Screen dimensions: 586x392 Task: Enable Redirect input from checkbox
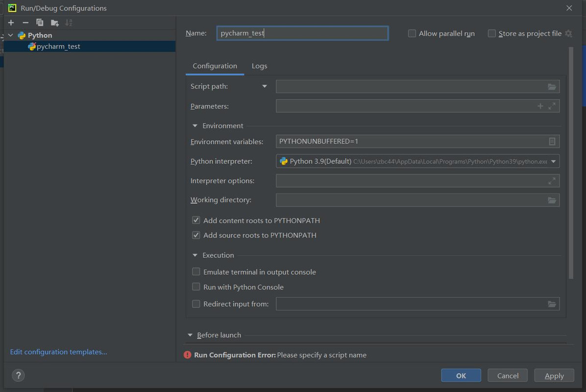coord(196,304)
